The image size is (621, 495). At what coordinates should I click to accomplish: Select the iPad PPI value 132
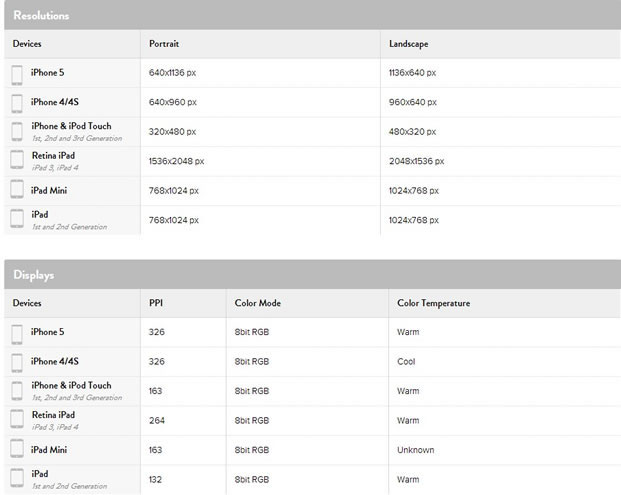[x=156, y=479]
